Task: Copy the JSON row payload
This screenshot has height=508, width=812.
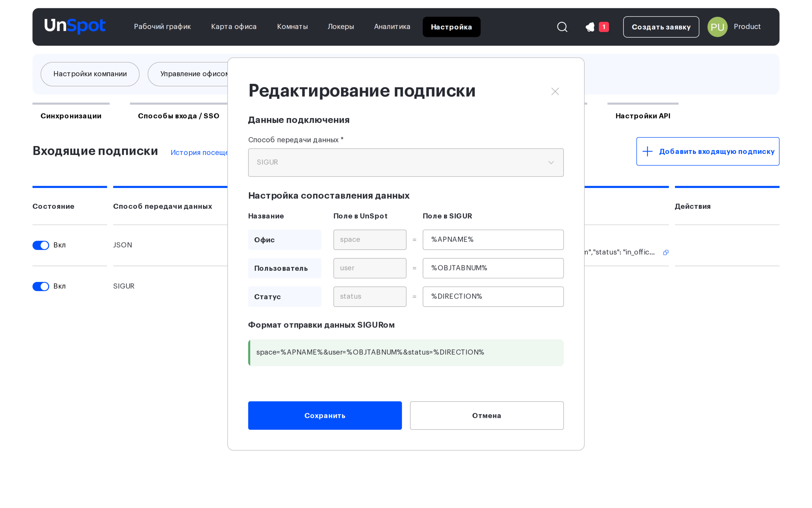Action: coord(666,252)
